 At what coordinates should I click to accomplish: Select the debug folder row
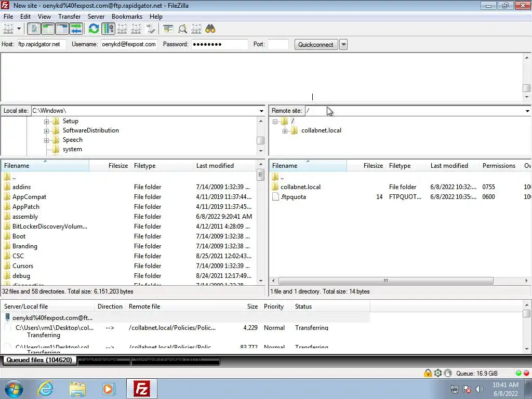tap(128, 276)
